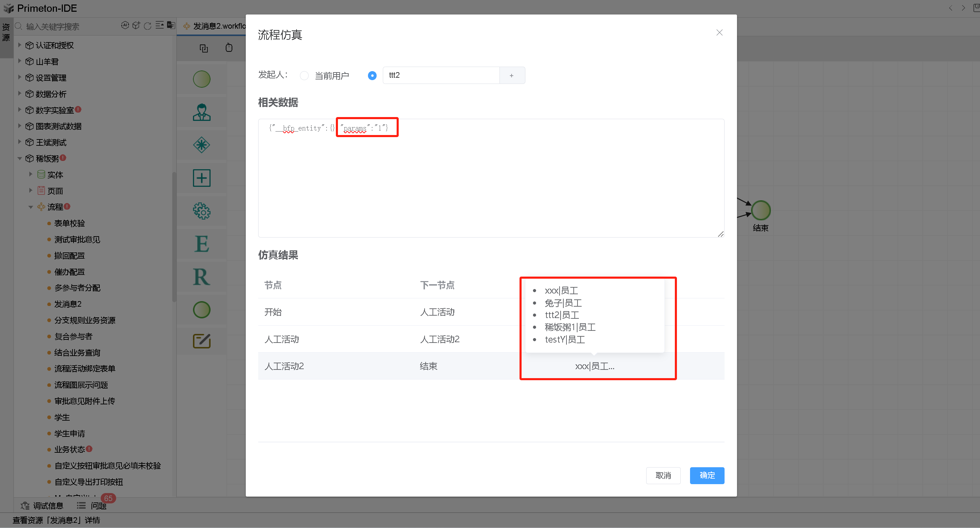Expand the 认证和授权 tree node
980x528 pixels.
click(x=20, y=45)
